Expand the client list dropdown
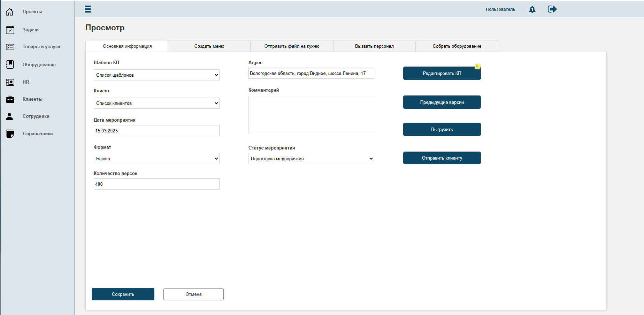Viewport: 644px width, 315px height. point(156,103)
